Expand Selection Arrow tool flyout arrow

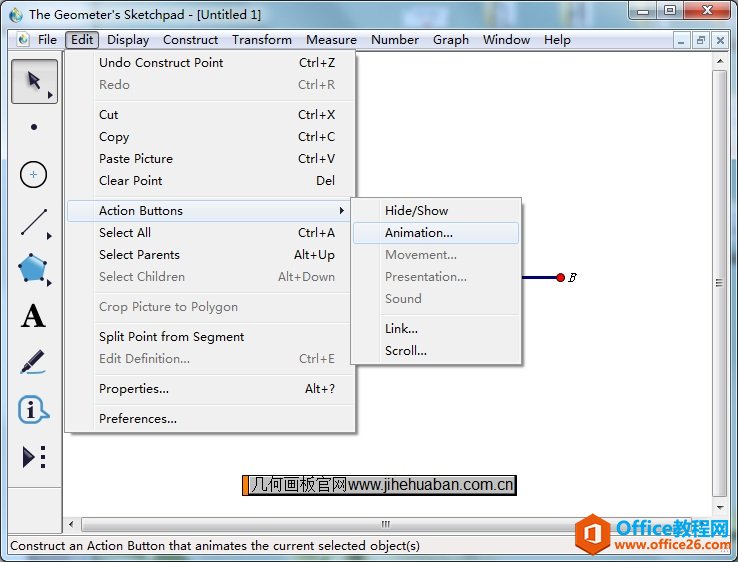pyautogui.click(x=50, y=95)
